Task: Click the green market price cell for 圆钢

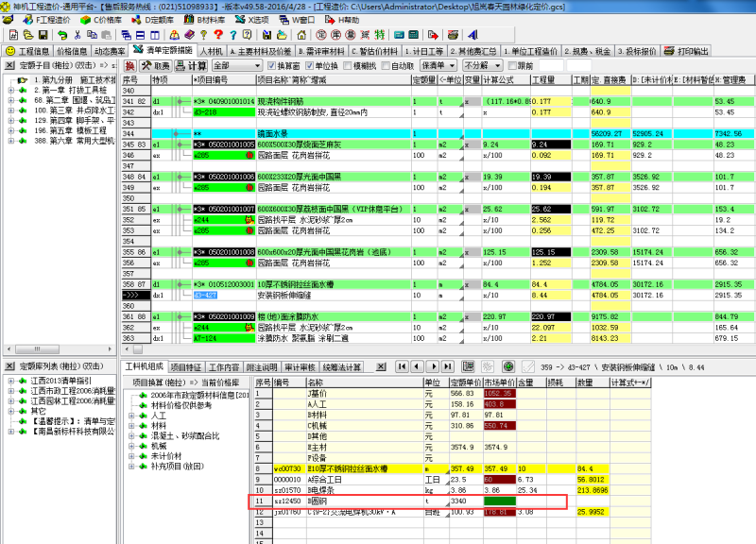Action: click(x=498, y=502)
